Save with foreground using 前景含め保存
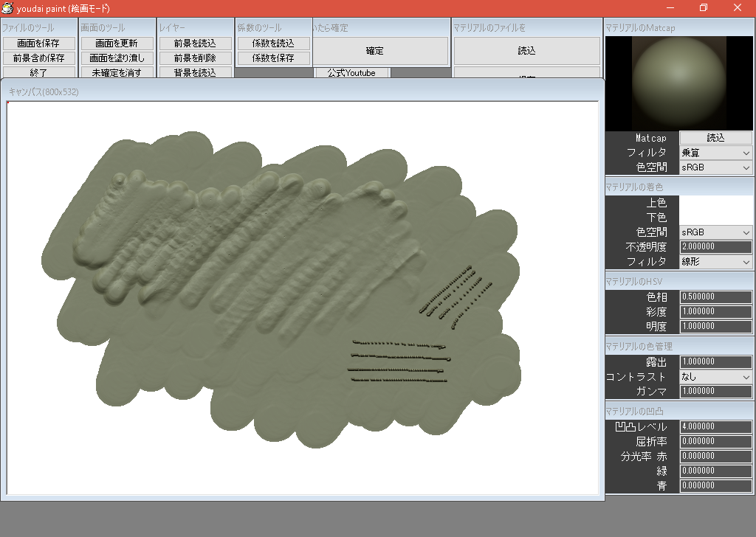Viewport: 756px width, 537px height. coord(41,58)
